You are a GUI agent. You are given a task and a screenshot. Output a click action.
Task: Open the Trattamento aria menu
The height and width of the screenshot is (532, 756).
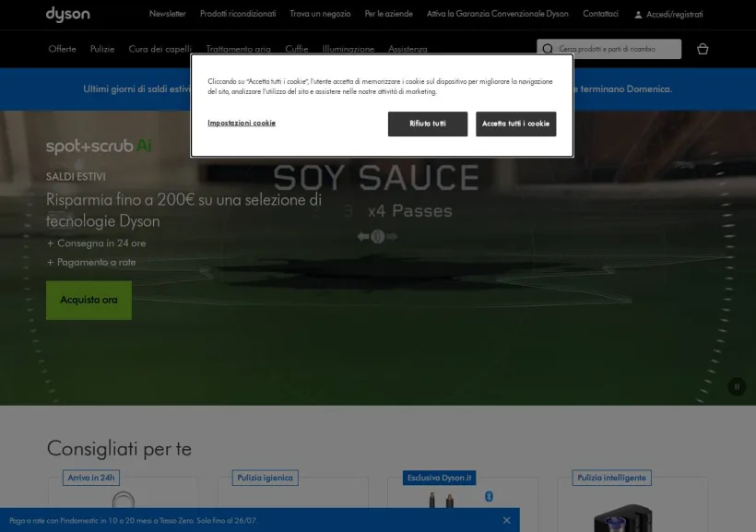click(238, 49)
